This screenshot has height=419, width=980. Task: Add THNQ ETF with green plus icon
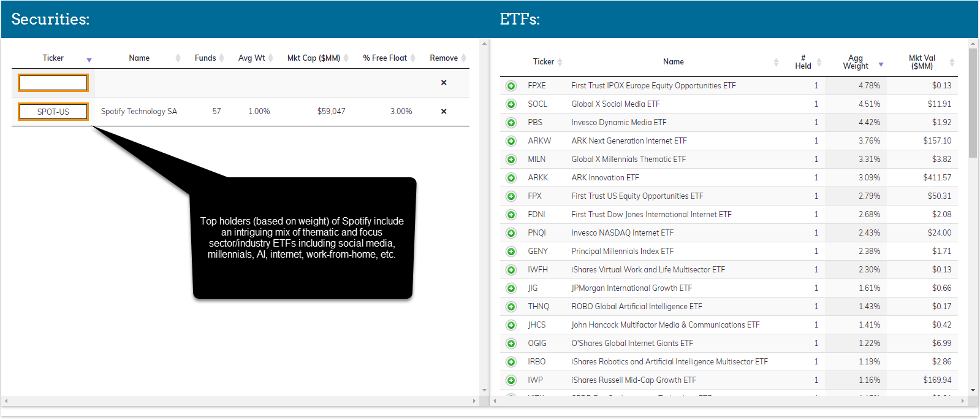511,307
